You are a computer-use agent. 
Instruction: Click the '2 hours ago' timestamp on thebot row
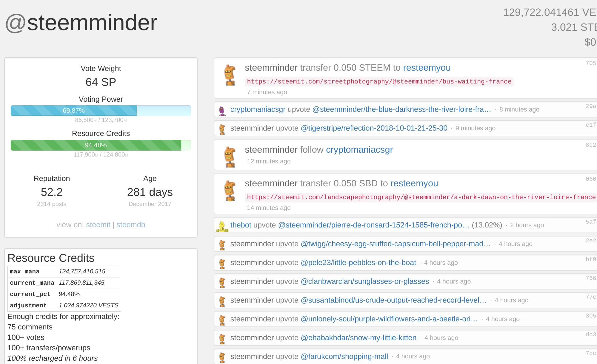(x=527, y=225)
